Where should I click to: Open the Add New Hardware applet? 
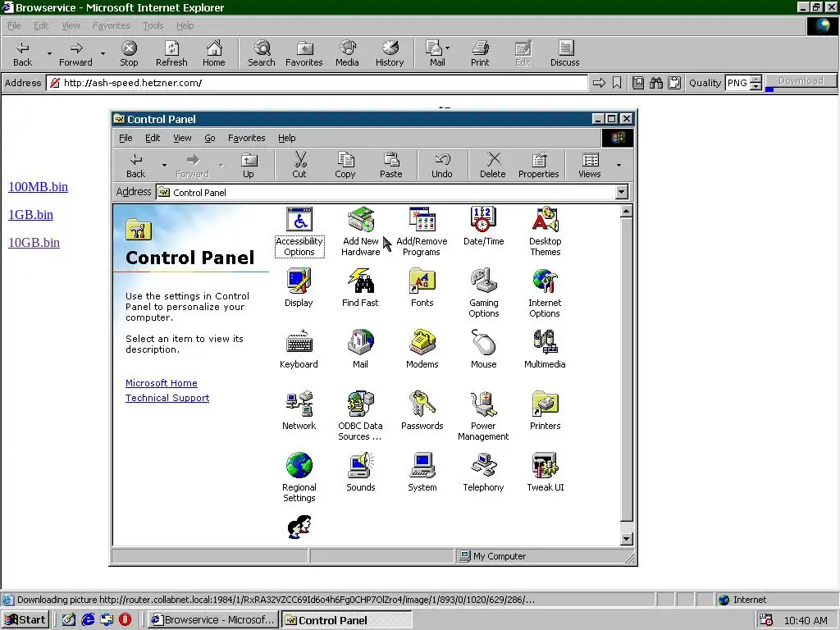tap(361, 232)
